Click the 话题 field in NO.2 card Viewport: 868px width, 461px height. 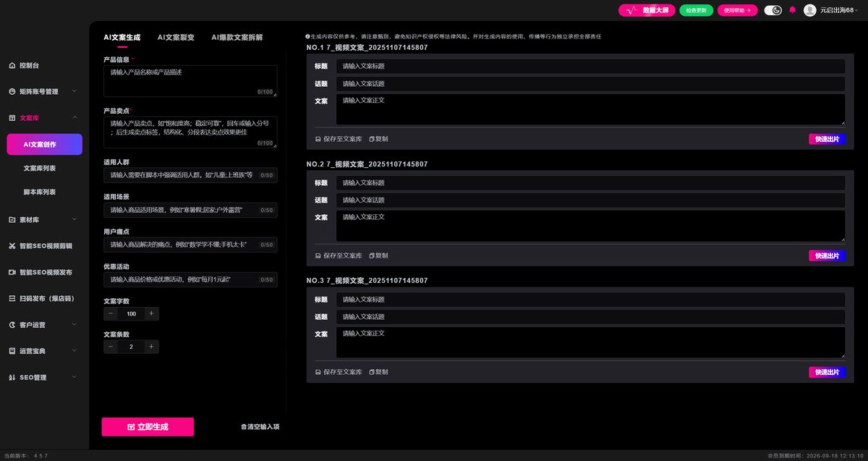(x=590, y=200)
